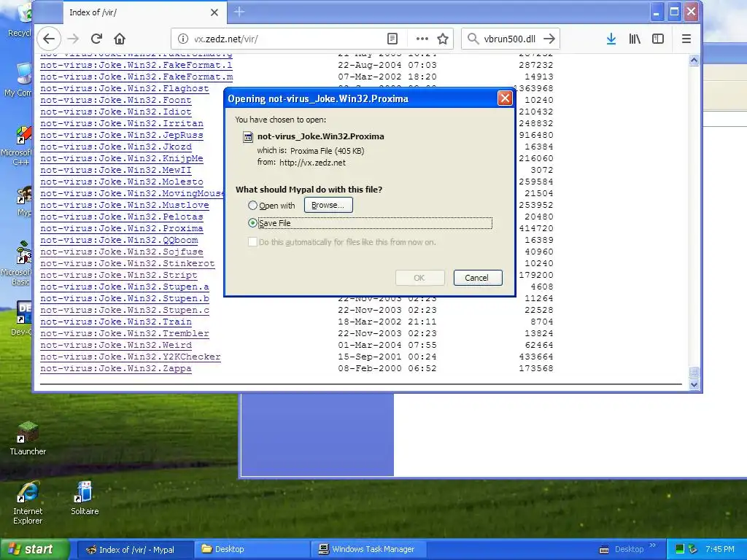The image size is (747, 560).
Task: Click the vertical scrollbar thumb
Action: coord(694,372)
